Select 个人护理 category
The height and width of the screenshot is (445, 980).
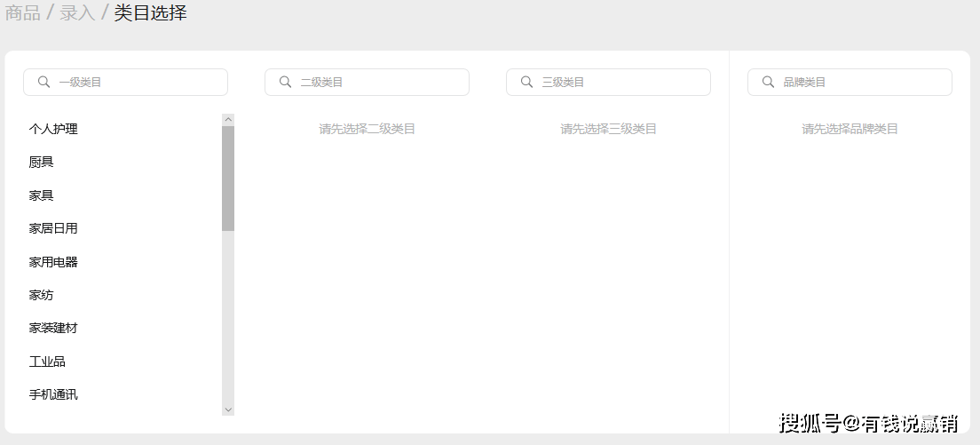tap(53, 129)
